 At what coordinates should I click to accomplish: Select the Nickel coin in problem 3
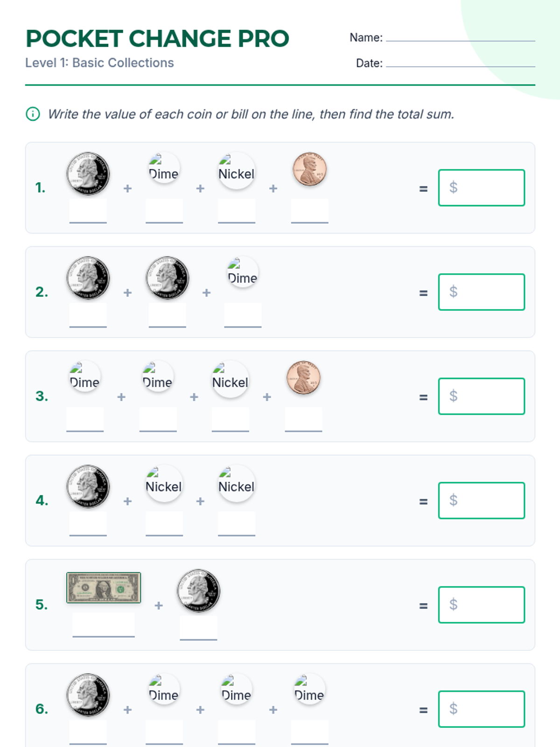tap(230, 379)
